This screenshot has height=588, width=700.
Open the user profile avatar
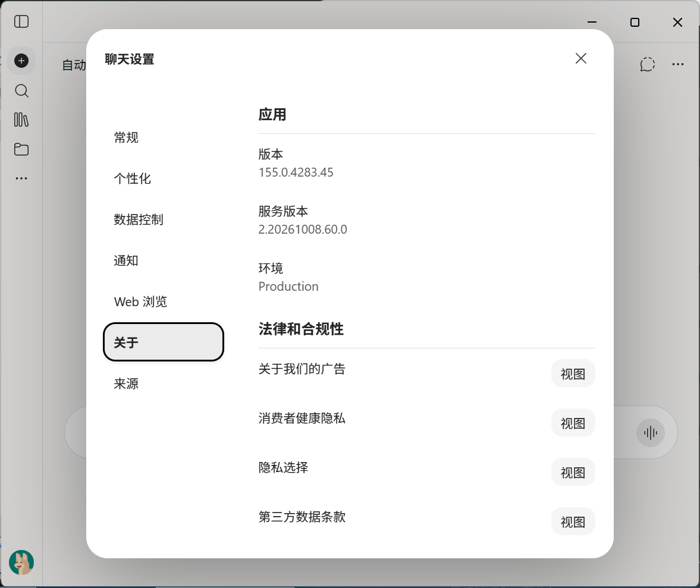(21, 562)
